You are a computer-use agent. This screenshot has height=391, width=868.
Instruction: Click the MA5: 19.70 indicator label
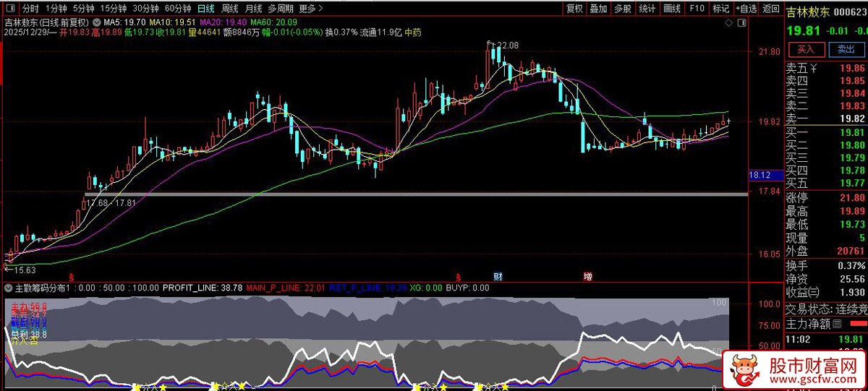point(125,22)
